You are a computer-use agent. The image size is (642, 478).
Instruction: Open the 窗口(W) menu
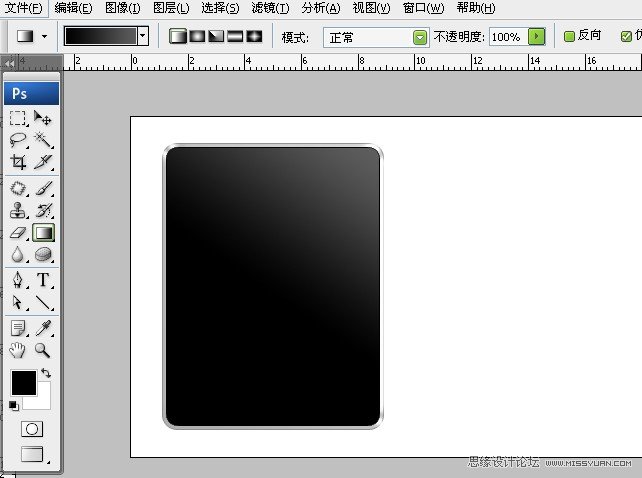[423, 8]
